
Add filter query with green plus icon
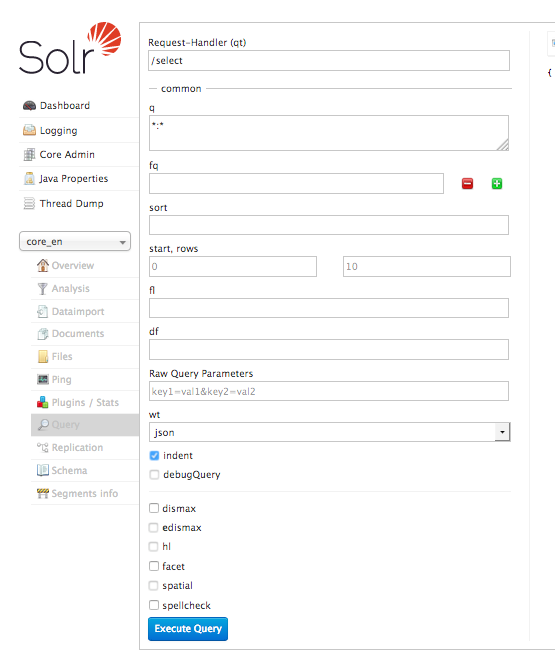497,184
